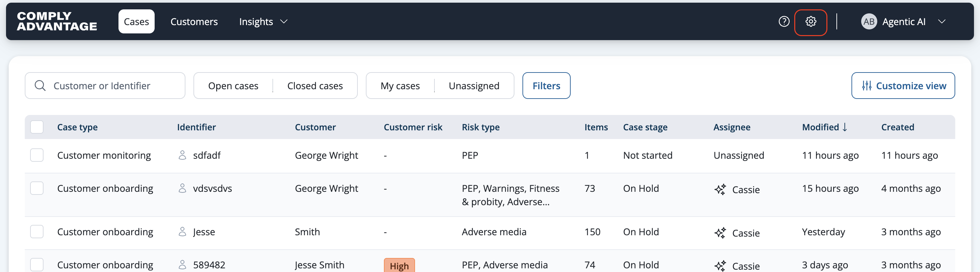Click the 73 items count
The height and width of the screenshot is (272, 980).
pos(590,188)
